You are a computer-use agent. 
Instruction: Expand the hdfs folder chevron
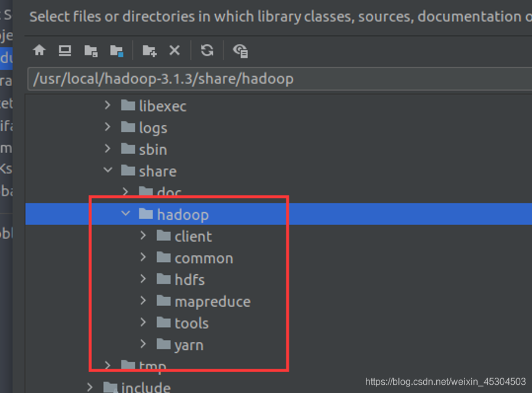point(143,279)
